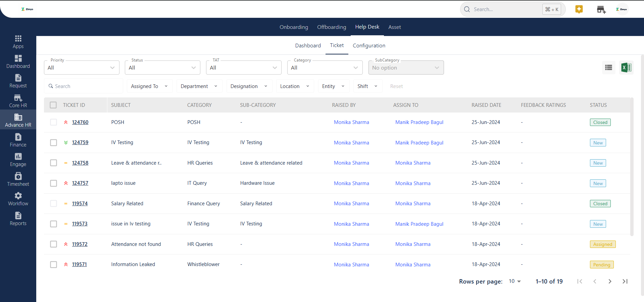644x302 pixels.
Task: Select checkbox for ticket 124757
Action: (53, 183)
